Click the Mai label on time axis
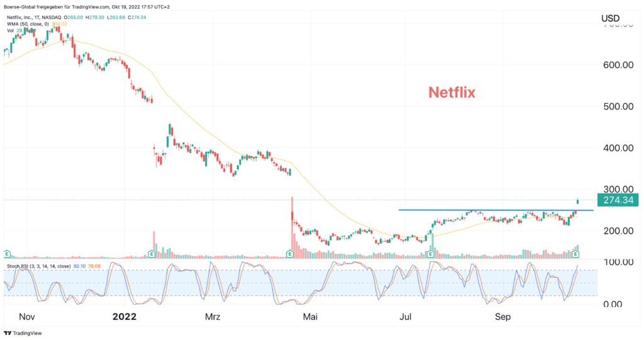The width and height of the screenshot is (644, 340). tap(310, 317)
